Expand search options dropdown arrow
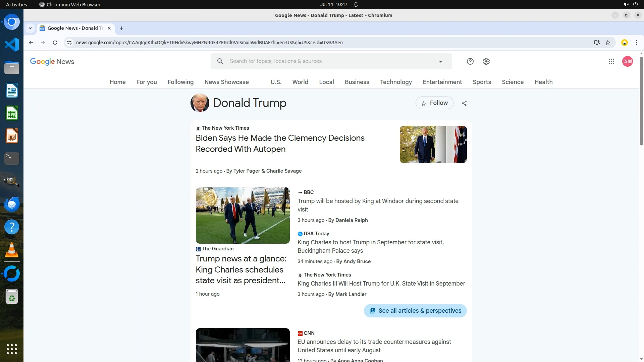644x362 pixels. click(440, 62)
